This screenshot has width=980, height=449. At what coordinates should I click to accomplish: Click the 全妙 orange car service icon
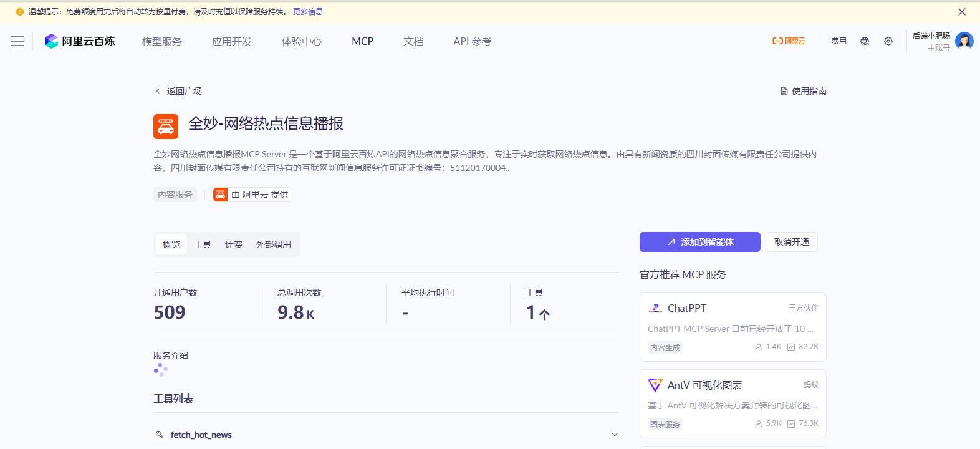click(x=166, y=127)
